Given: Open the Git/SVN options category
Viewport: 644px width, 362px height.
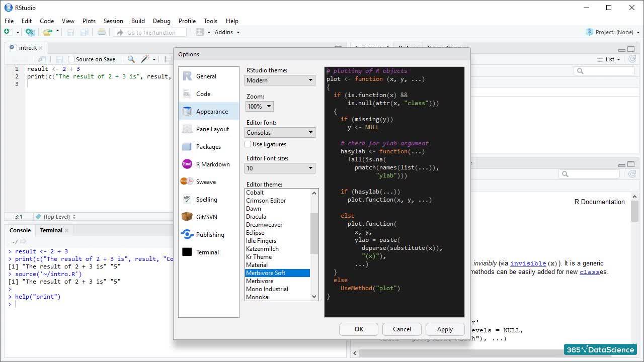Looking at the screenshot, I should click(x=208, y=217).
